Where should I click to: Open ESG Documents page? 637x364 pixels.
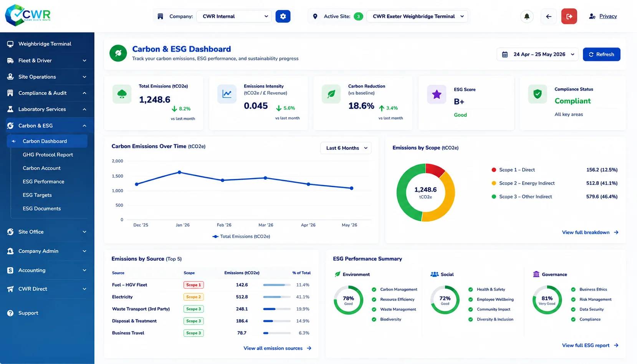click(x=41, y=208)
